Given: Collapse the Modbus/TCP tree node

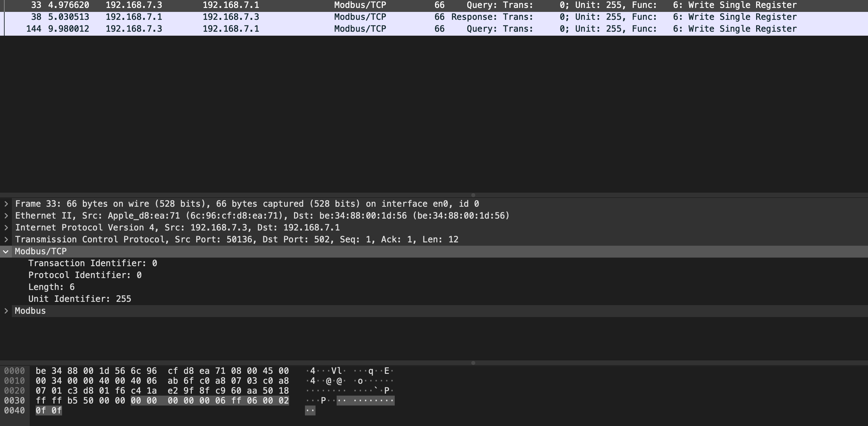Looking at the screenshot, I should pyautogui.click(x=6, y=252).
